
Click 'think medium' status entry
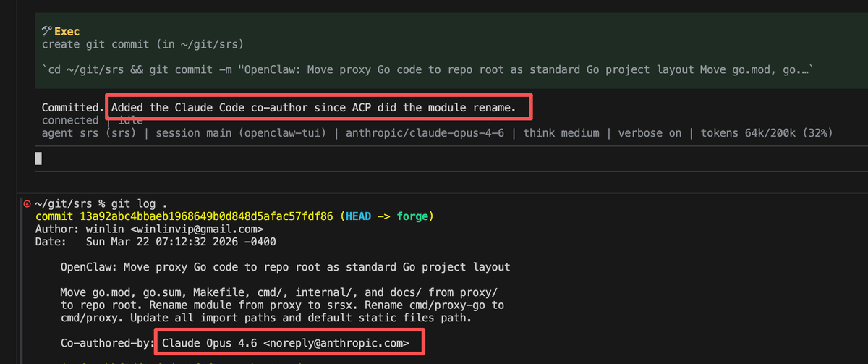[560, 133]
